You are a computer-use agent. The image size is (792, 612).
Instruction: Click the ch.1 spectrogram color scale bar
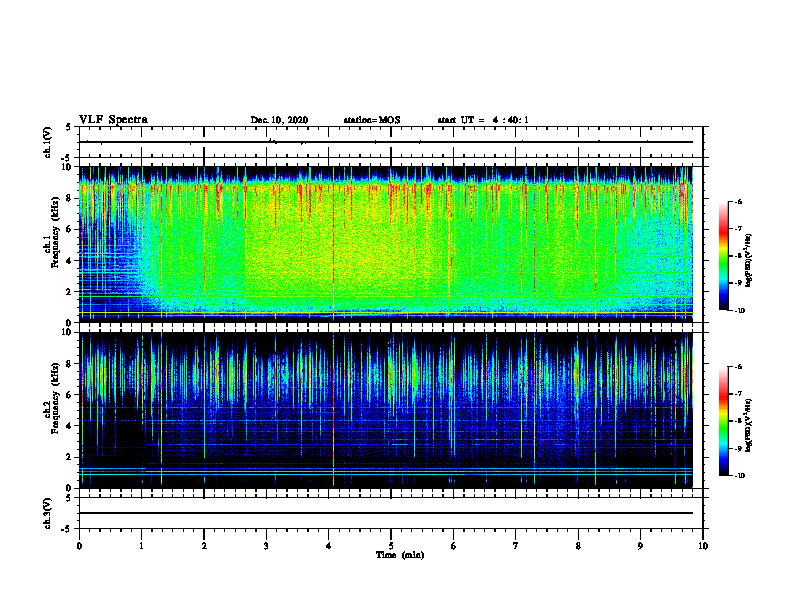click(x=723, y=256)
